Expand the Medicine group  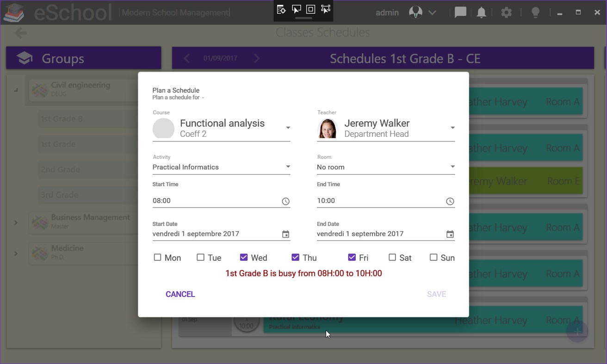click(16, 253)
